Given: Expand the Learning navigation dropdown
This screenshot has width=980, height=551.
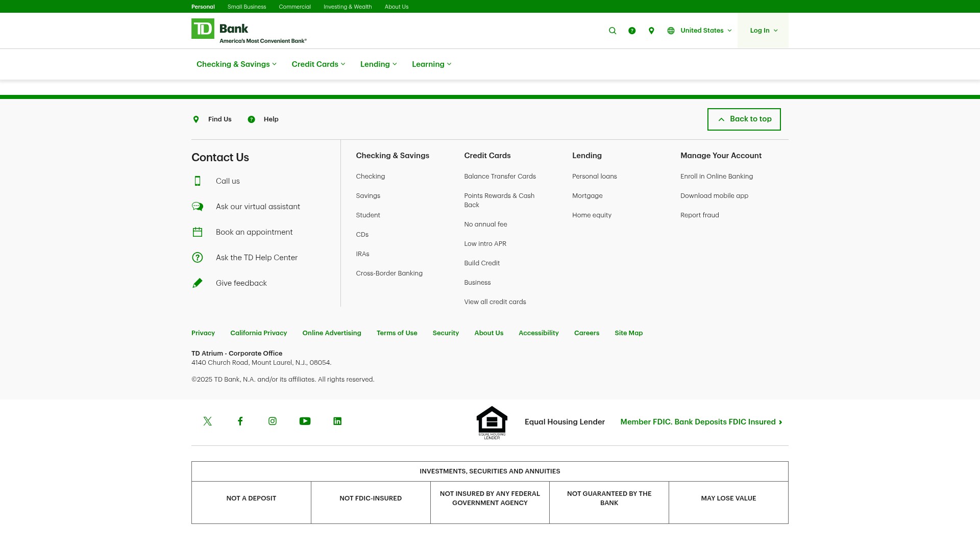Looking at the screenshot, I should pyautogui.click(x=432, y=64).
